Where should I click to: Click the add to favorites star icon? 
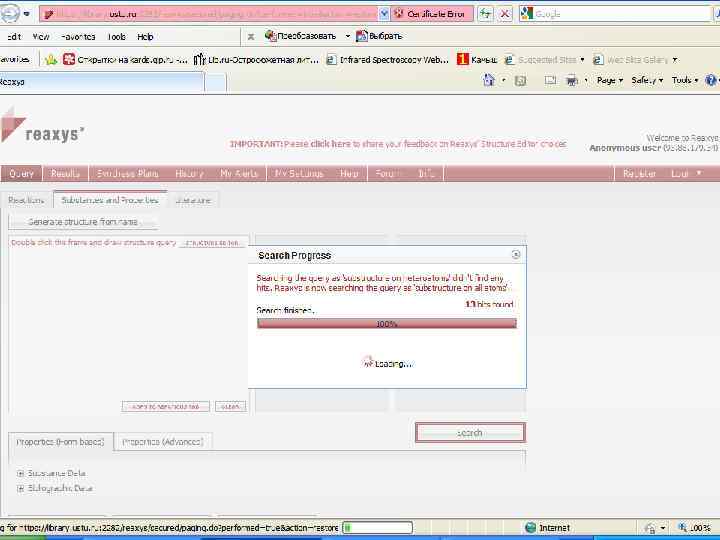[x=51, y=59]
